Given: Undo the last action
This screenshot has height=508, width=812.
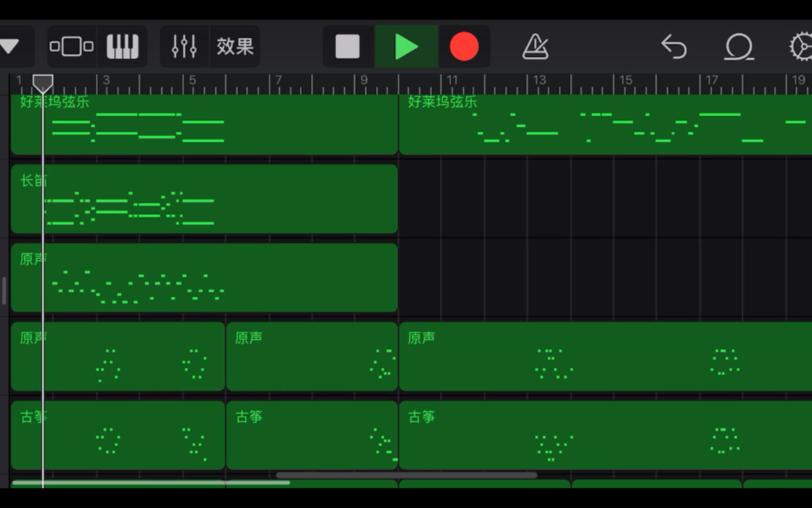Looking at the screenshot, I should point(674,47).
